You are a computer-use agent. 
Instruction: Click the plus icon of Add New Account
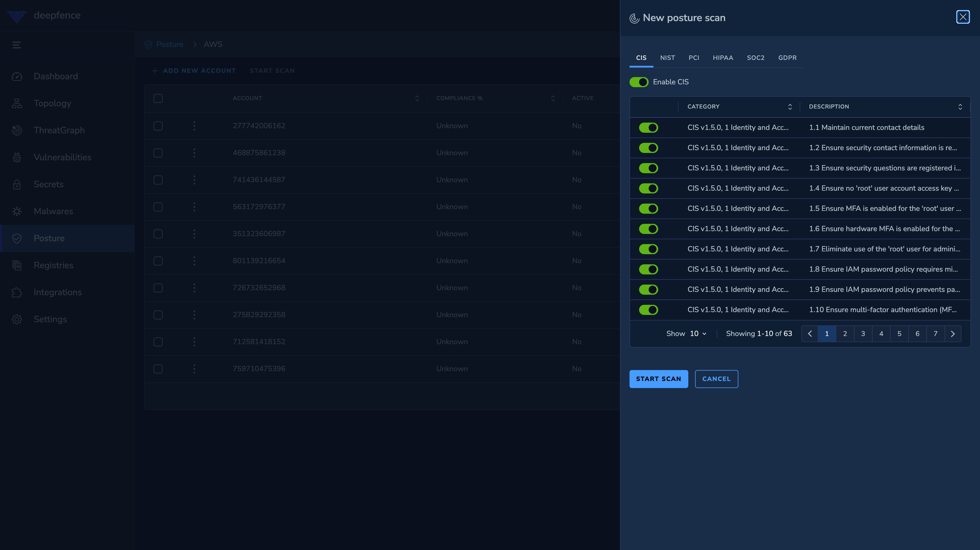pos(154,71)
